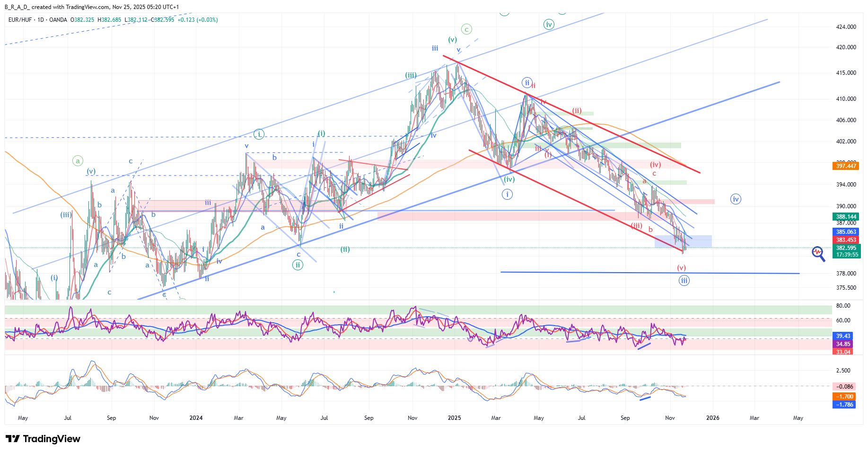Viewport: 868px width, 453px height.
Task: Select the green circled ii label under wave c
Action: 298,265
